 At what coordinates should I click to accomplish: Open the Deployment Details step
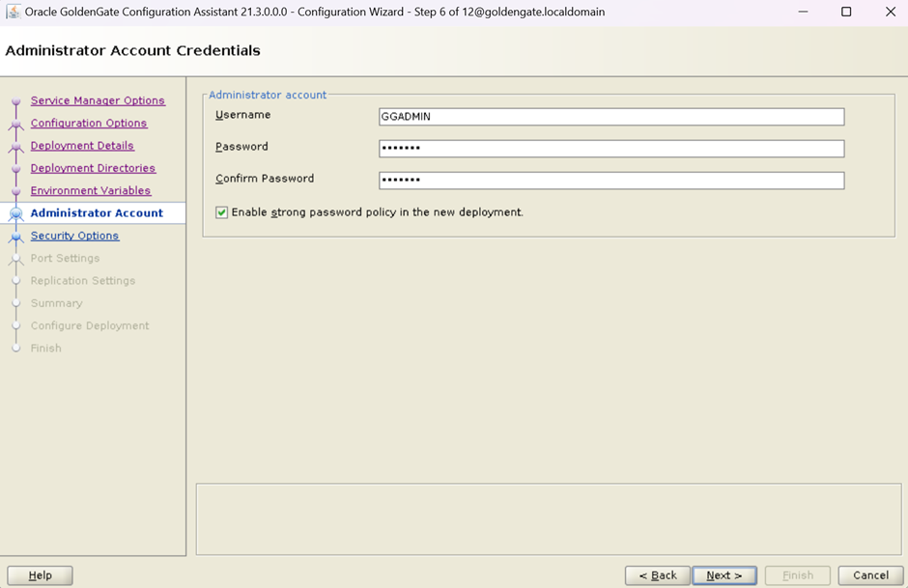pyautogui.click(x=82, y=146)
